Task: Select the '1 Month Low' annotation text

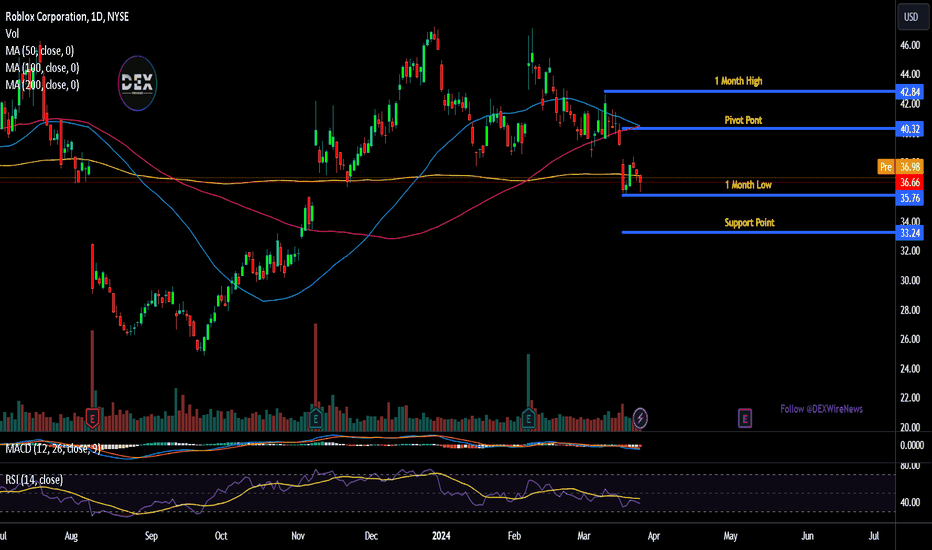Action: coord(748,185)
